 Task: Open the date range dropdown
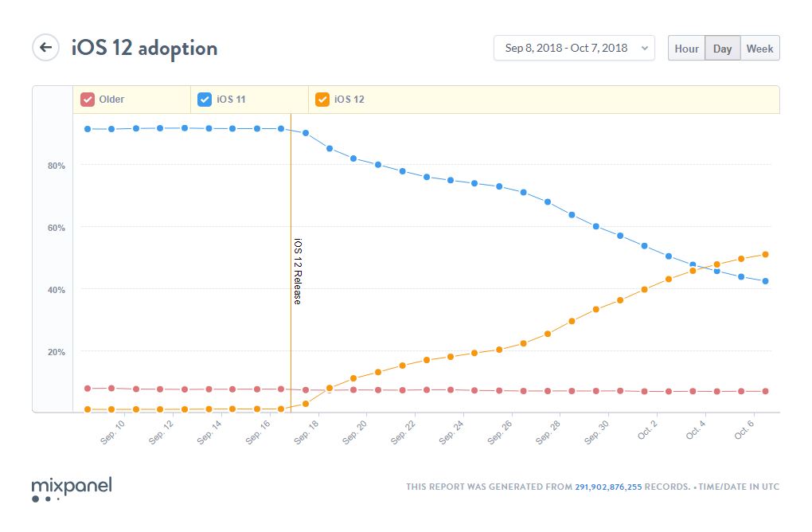click(x=573, y=49)
